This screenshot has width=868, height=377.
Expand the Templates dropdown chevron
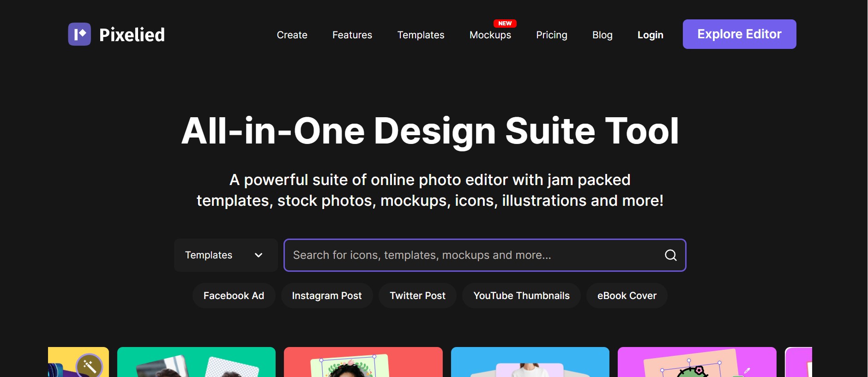[x=259, y=255]
